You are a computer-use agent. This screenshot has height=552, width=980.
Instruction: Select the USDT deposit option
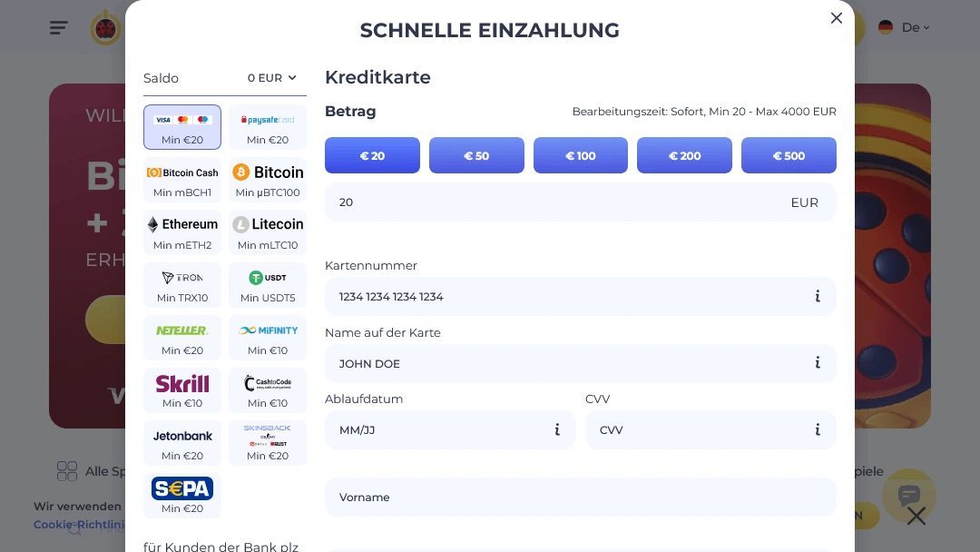tap(268, 285)
